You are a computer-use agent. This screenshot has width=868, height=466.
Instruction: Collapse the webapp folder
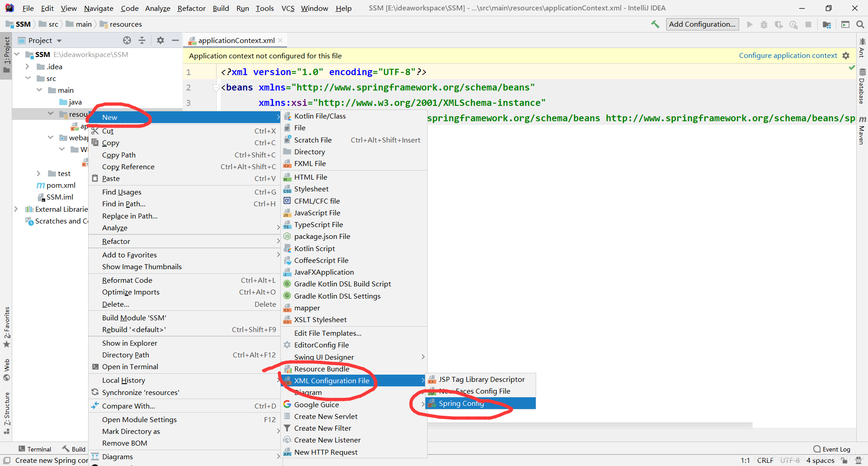click(x=50, y=138)
